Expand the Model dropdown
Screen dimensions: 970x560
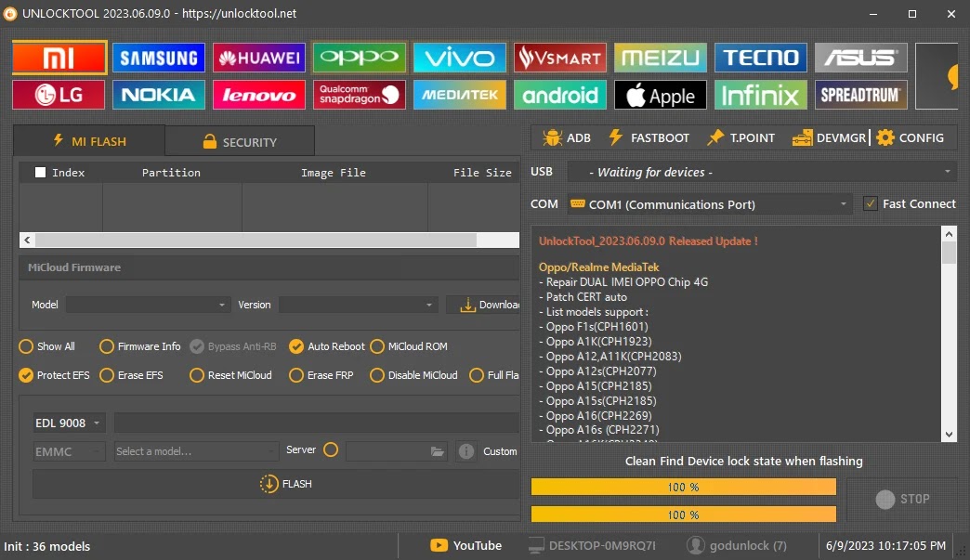coord(147,305)
